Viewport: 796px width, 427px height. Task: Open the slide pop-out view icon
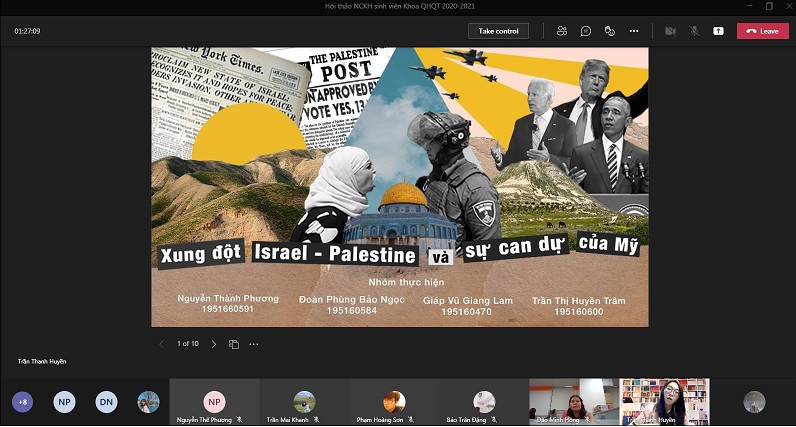233,344
